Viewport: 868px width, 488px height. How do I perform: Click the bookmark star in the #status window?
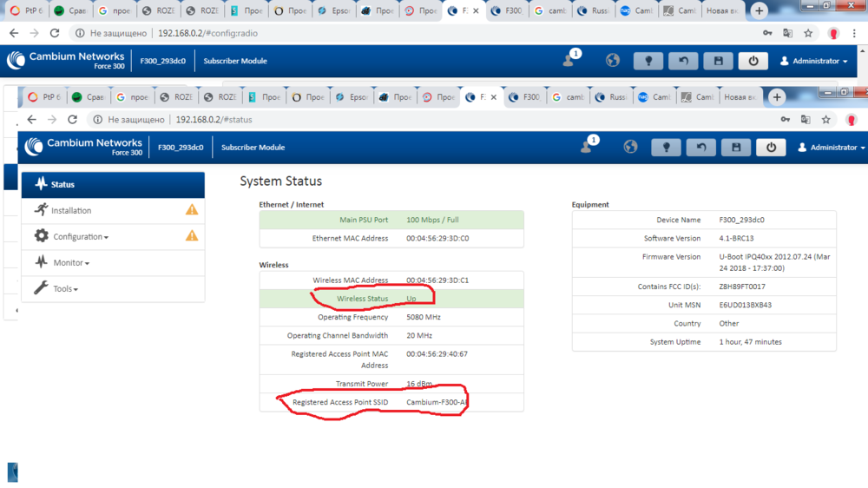[826, 120]
